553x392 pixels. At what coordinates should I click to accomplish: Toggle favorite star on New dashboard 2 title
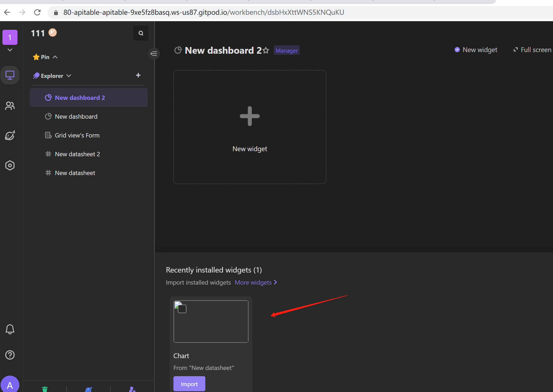tap(266, 50)
